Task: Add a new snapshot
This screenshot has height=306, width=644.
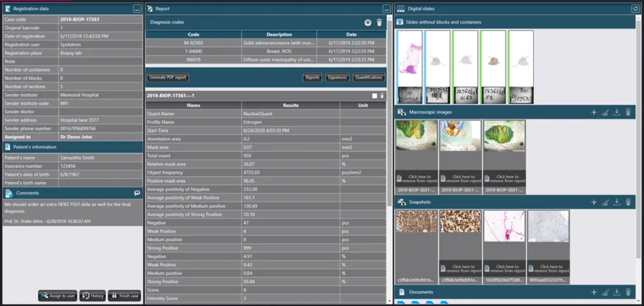Action: coord(594,202)
